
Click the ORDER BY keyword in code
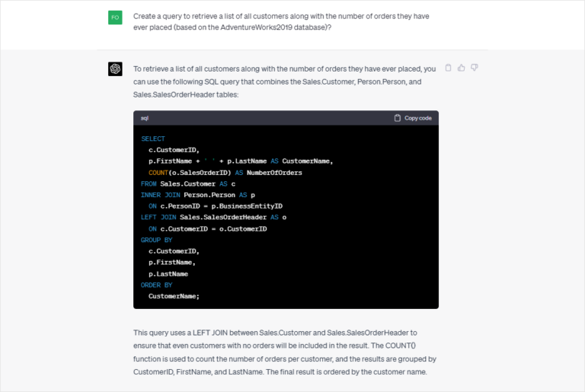[x=157, y=285]
